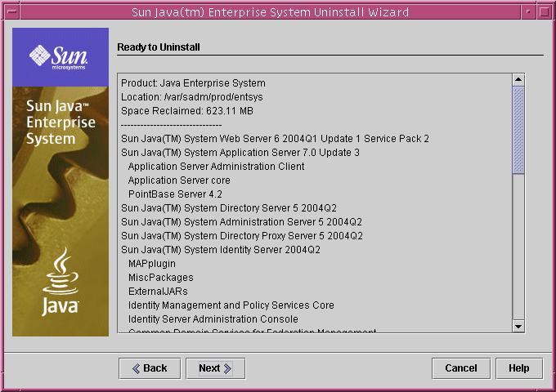Select 'Location: /var/sadm/prod/entsys' line
Image resolution: width=556 pixels, height=392 pixels.
(192, 97)
